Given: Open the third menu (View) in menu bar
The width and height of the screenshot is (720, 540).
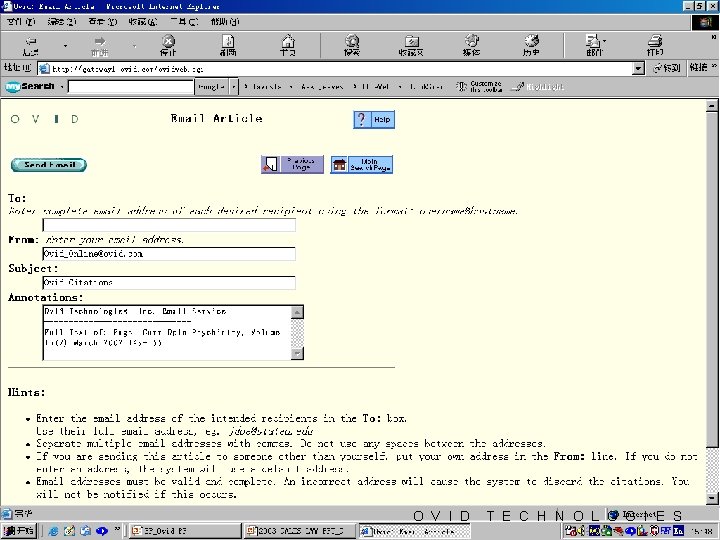Looking at the screenshot, I should [102, 22].
